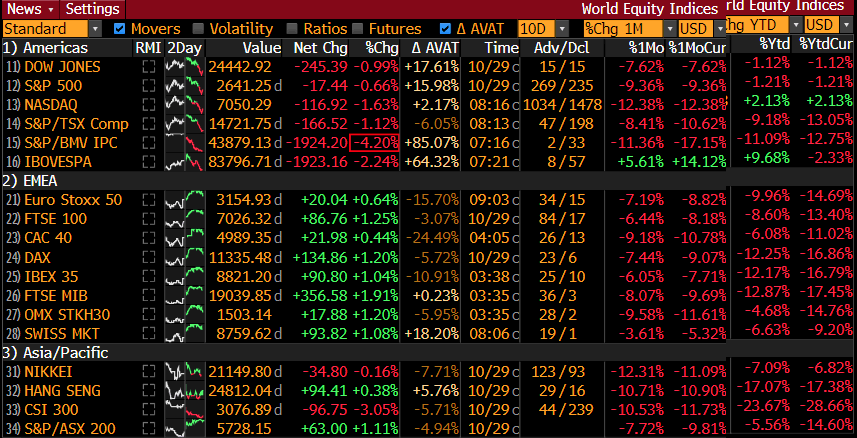Screen dimensions: 857x438
Task: Open the Euro Stoxx 50 index
Action: pyautogui.click(x=73, y=200)
